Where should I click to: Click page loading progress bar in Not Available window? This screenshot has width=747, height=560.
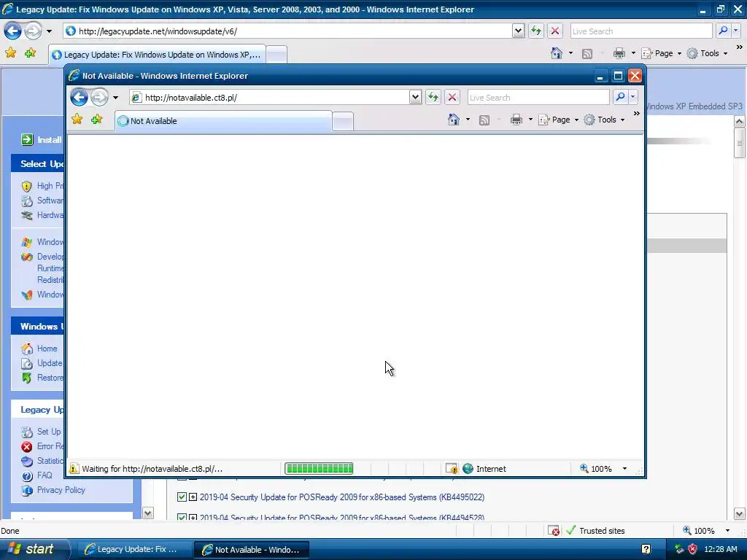[319, 469]
